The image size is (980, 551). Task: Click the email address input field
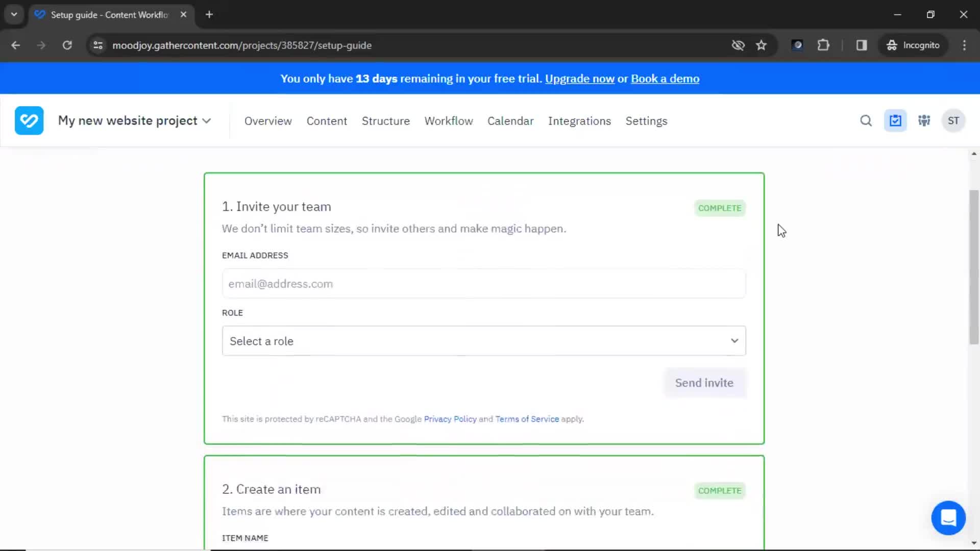pos(483,284)
